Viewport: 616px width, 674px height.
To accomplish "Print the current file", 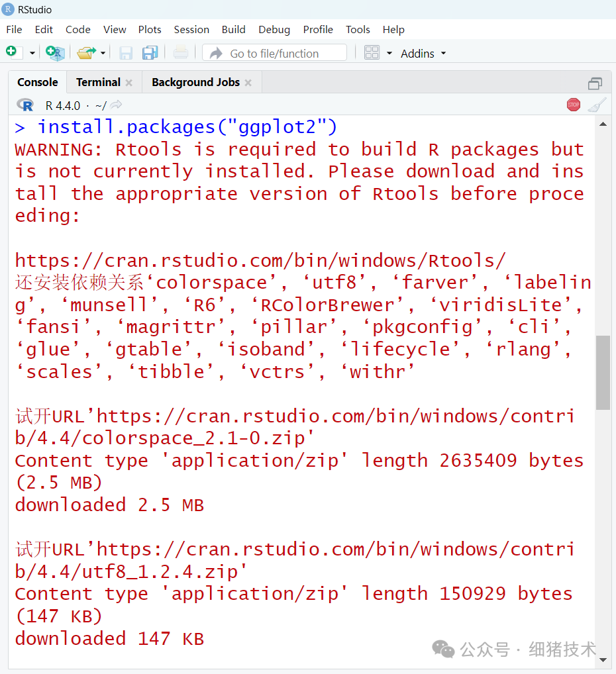I will click(x=180, y=52).
